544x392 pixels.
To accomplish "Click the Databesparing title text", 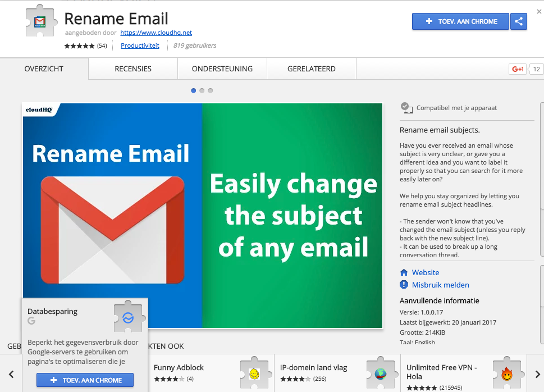I will pos(52,312).
